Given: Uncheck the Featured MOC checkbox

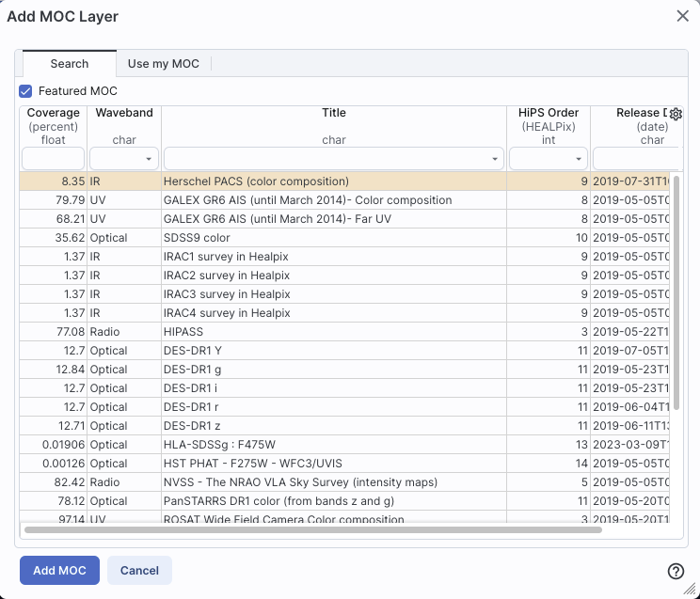Looking at the screenshot, I should click(25, 91).
